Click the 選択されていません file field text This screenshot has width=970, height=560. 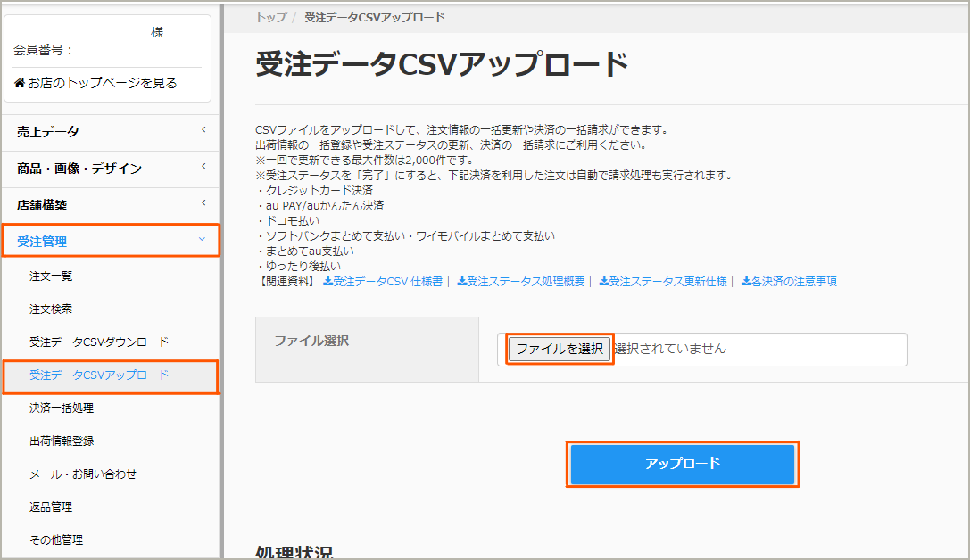point(670,349)
